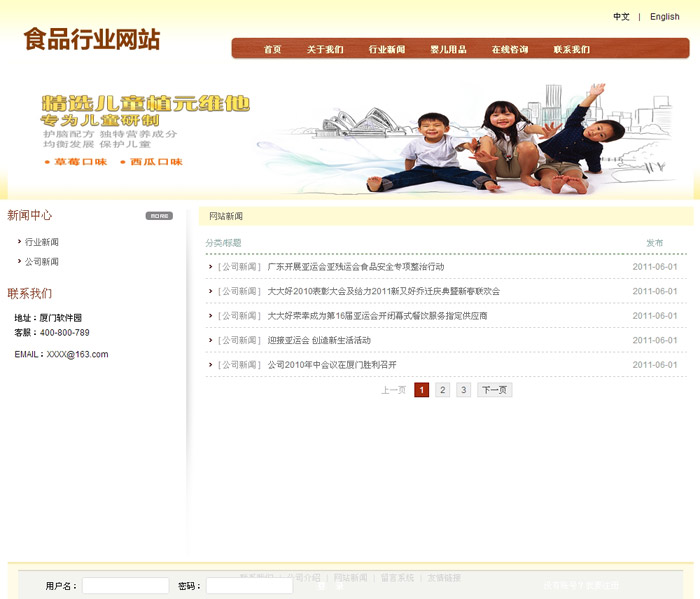Focus the 密码 input field
Viewport: 700px width, 599px height.
(x=249, y=586)
